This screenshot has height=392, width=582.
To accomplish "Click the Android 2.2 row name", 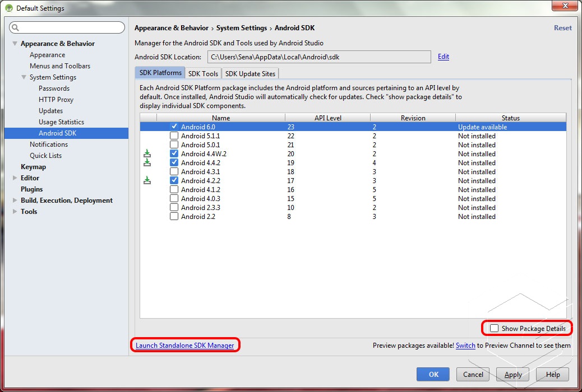I will click(198, 216).
